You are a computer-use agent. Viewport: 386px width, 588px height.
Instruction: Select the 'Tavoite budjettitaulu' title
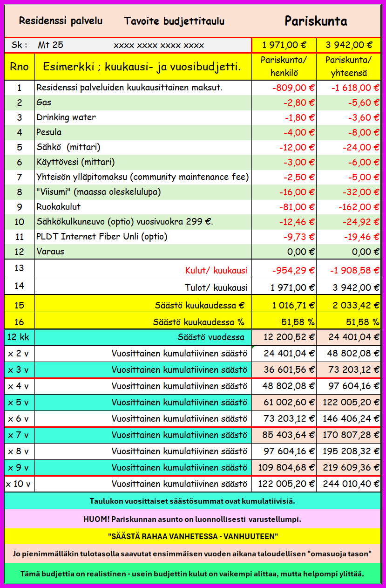174,21
